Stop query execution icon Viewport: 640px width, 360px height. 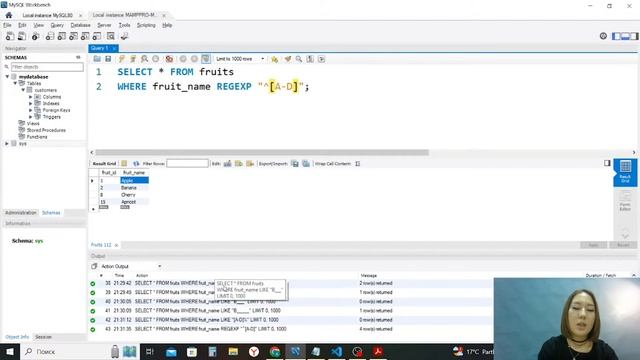pos(156,59)
